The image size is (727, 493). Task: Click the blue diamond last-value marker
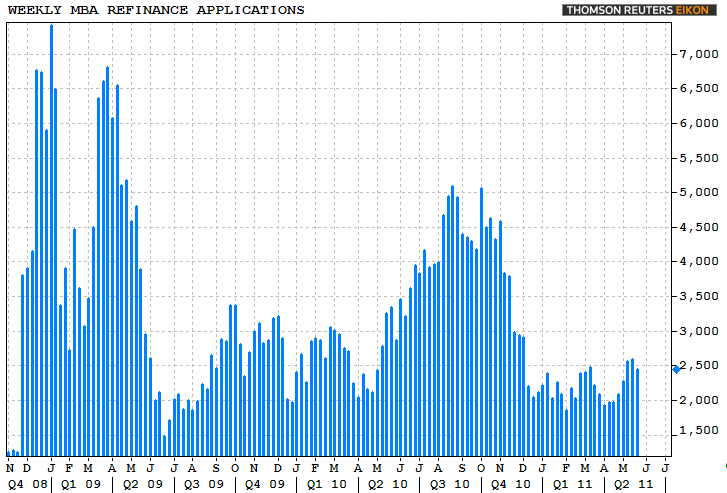coord(677,369)
